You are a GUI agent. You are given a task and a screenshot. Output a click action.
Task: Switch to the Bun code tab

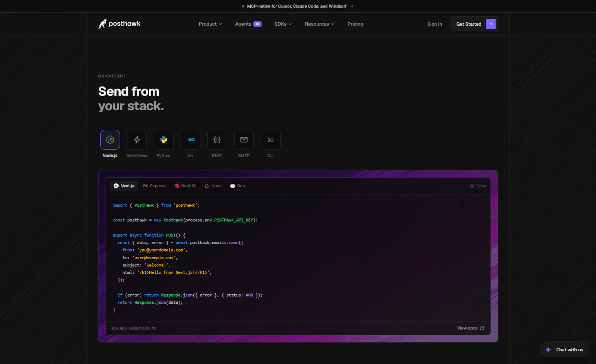[238, 186]
